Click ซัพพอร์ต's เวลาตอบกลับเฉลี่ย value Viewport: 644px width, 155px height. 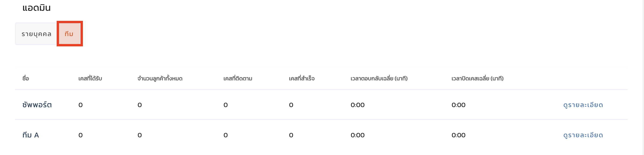click(x=358, y=105)
